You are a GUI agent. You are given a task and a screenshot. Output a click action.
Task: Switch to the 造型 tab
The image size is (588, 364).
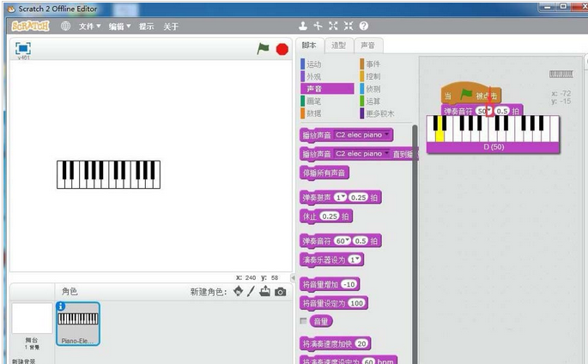click(338, 45)
